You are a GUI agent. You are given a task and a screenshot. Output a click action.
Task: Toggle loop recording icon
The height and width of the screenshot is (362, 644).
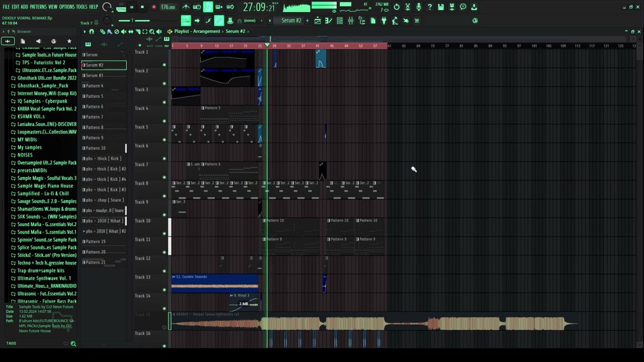point(230,7)
